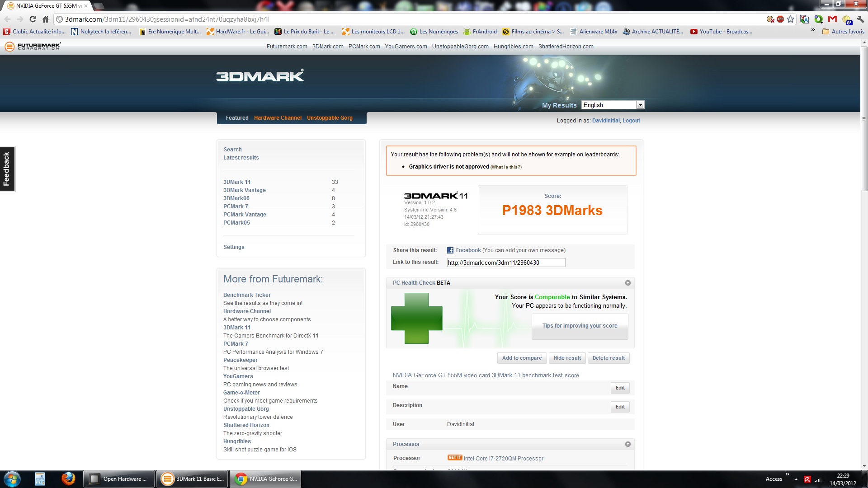This screenshot has height=488, width=868.
Task: Click the result link URL field
Action: pos(506,263)
